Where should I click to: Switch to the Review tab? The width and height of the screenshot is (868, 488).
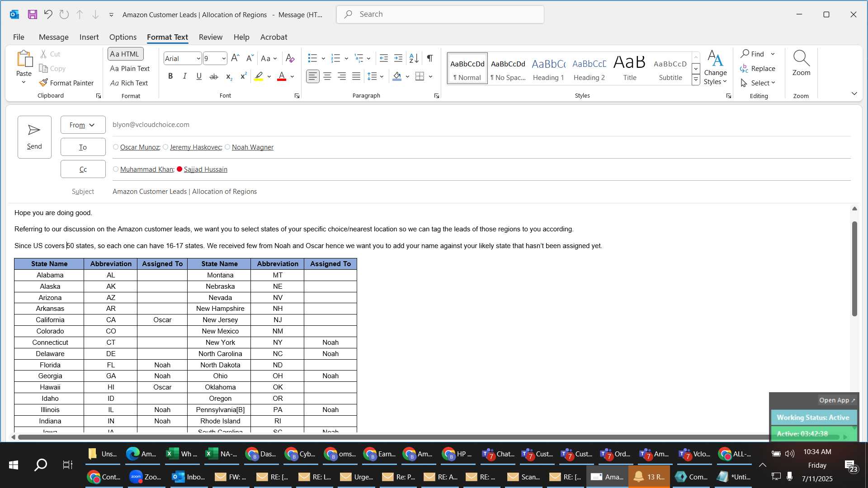tap(211, 37)
